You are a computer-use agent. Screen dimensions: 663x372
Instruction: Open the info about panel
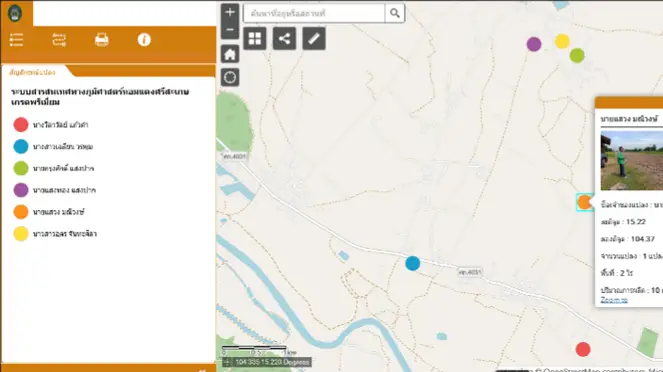tap(144, 40)
